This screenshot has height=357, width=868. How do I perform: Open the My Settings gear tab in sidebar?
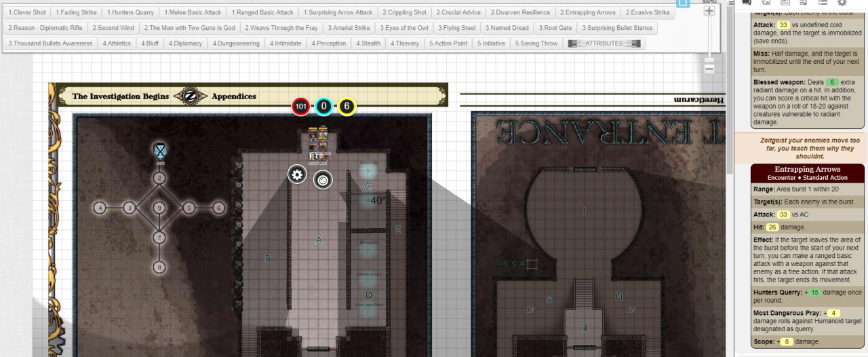842,3
